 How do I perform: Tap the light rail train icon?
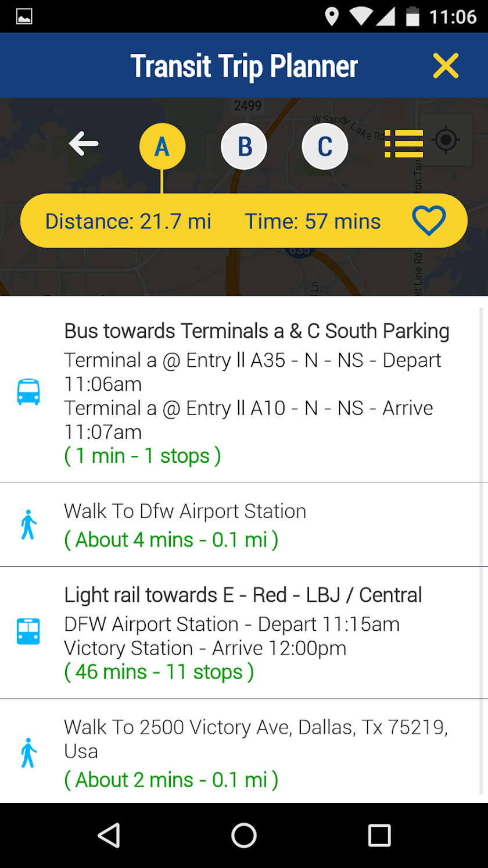(28, 631)
